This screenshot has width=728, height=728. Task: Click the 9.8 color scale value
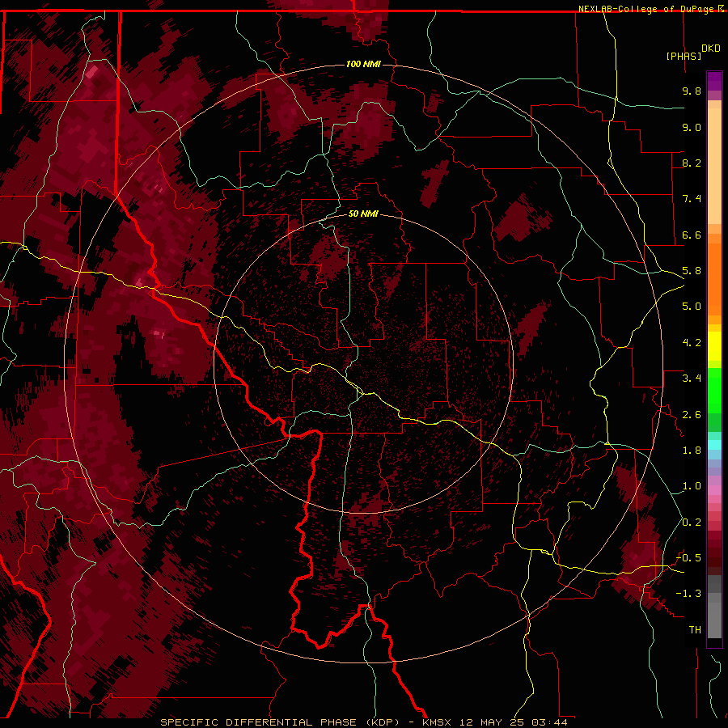(692, 91)
